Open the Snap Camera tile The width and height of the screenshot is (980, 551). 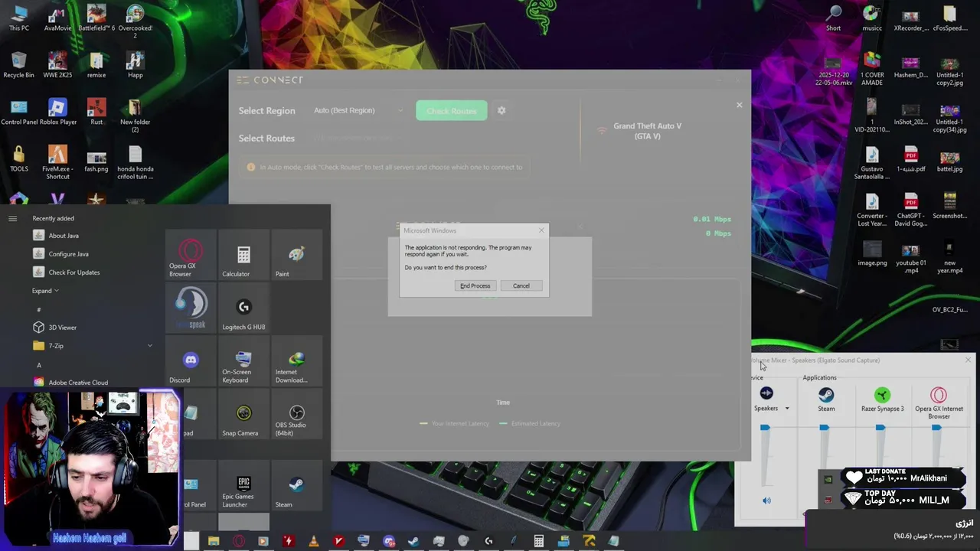(x=243, y=414)
